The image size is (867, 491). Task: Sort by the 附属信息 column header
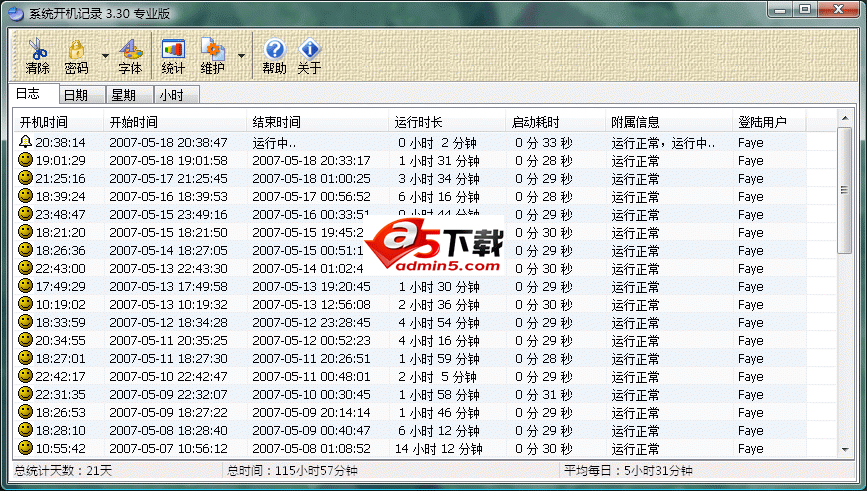[669, 122]
